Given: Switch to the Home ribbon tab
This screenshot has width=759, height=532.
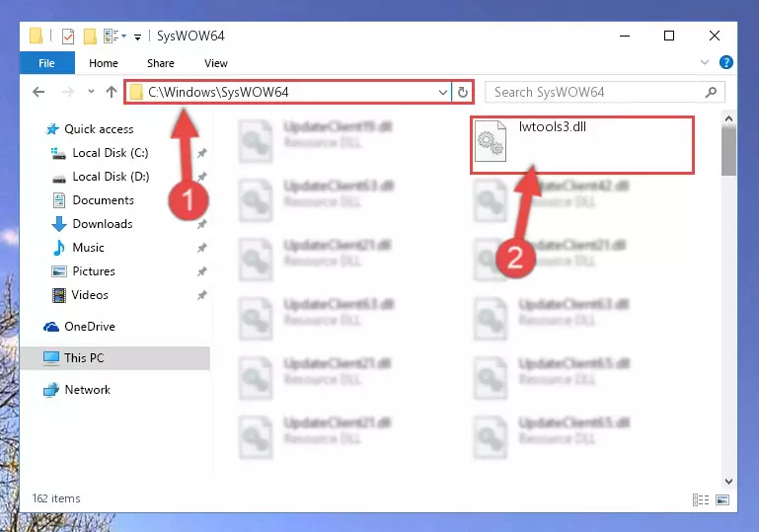Looking at the screenshot, I should click(x=103, y=63).
